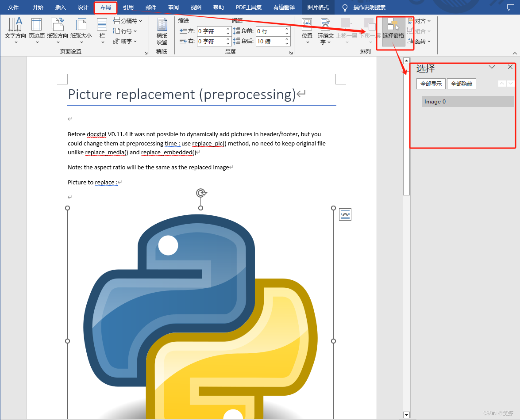
Task: Open the comments speech bubble icon
Action: (511, 8)
